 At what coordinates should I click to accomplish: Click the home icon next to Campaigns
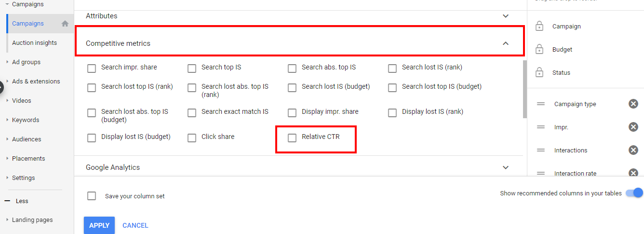[x=65, y=24]
